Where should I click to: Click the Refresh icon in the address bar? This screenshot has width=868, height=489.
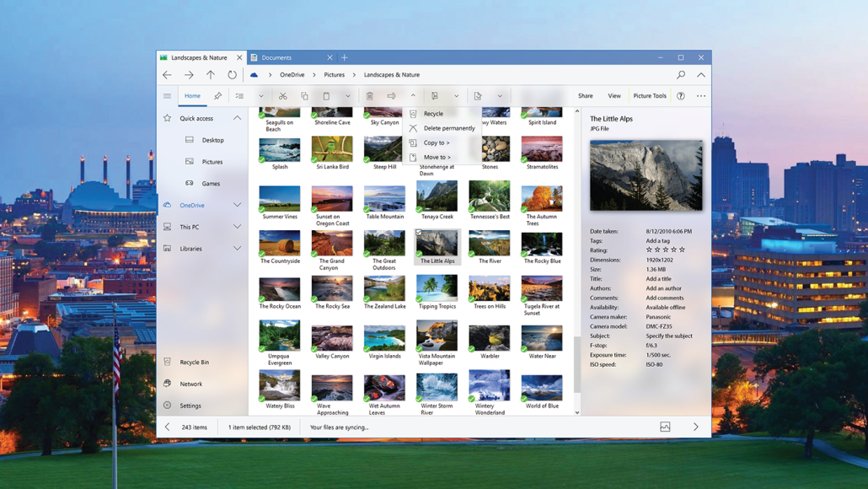[231, 74]
